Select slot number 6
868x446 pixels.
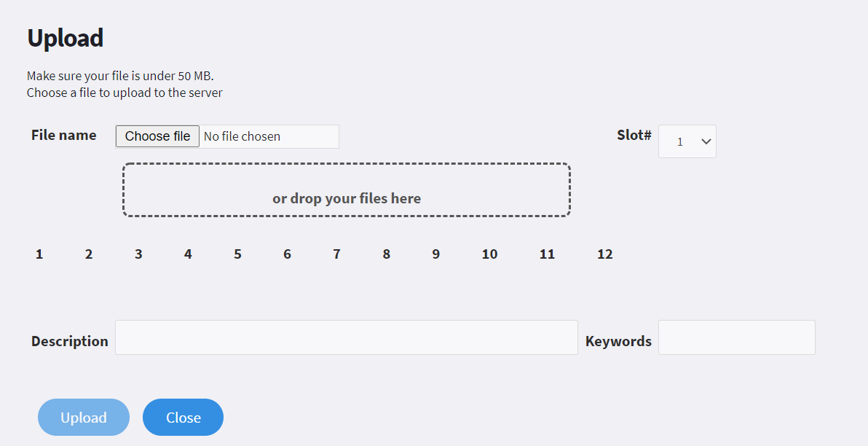[288, 254]
